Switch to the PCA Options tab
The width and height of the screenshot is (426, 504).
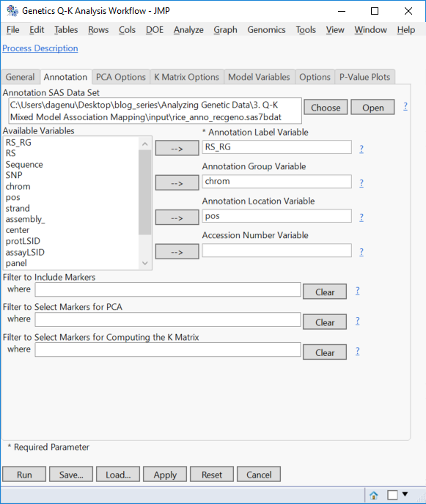click(x=121, y=77)
